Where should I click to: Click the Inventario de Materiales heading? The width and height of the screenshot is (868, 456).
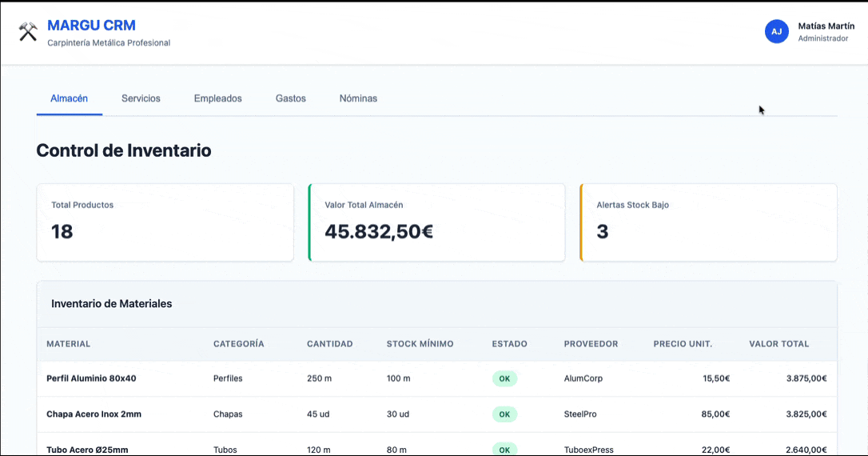pos(112,304)
